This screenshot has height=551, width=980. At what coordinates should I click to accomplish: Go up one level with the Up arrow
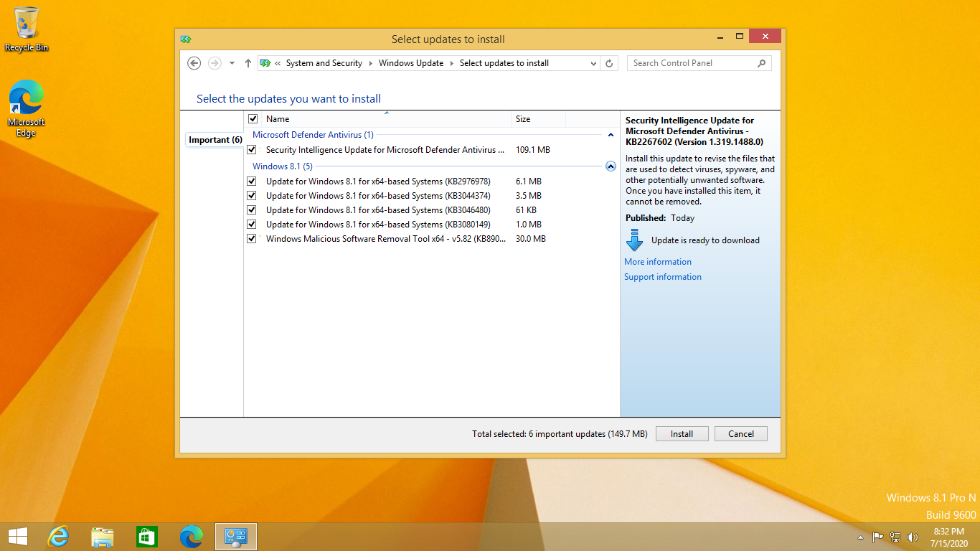tap(248, 63)
